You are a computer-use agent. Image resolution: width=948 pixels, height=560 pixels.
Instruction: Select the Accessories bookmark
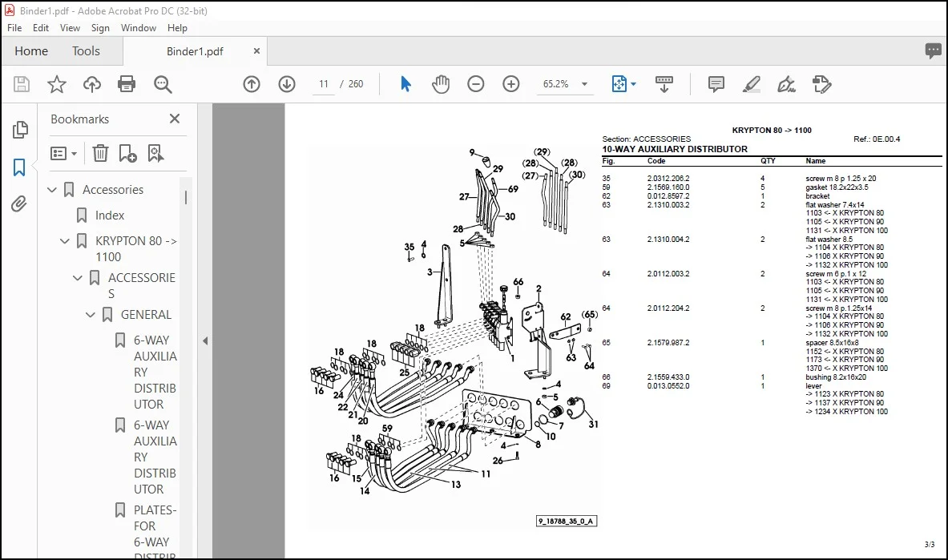pos(113,190)
